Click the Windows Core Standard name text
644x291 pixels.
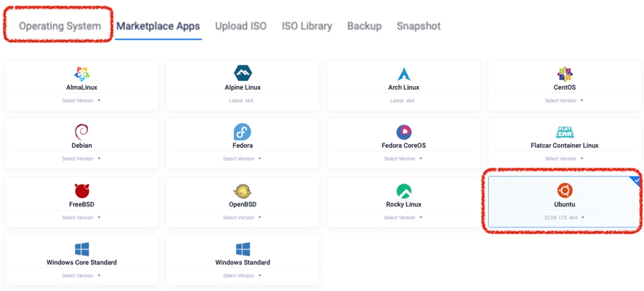click(x=82, y=262)
